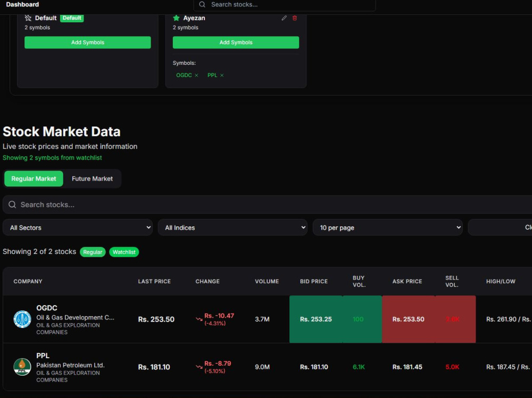Click OGDC last price Rs. 253.50
The image size is (532, 398).
coord(156,319)
